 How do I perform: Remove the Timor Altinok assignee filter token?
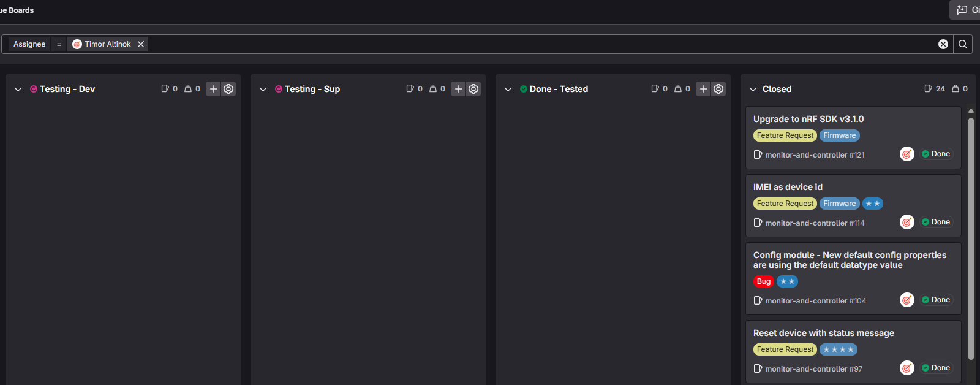(x=141, y=44)
